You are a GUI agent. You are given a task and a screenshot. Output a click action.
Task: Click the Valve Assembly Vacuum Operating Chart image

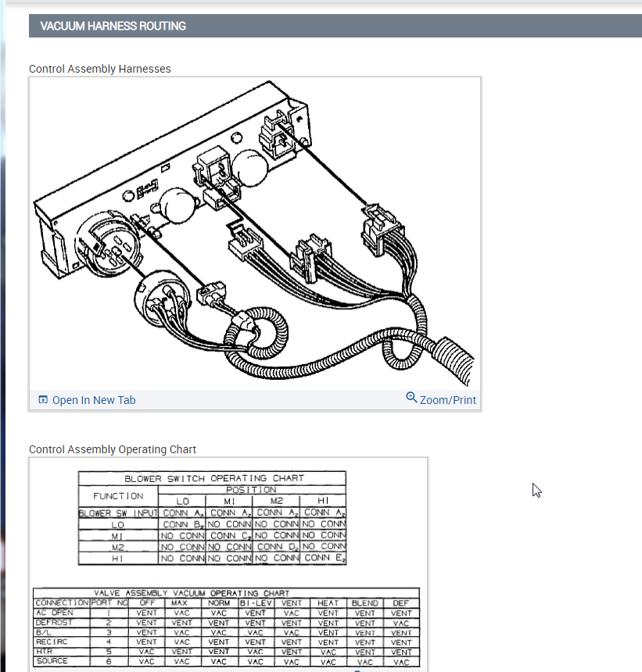[227, 627]
